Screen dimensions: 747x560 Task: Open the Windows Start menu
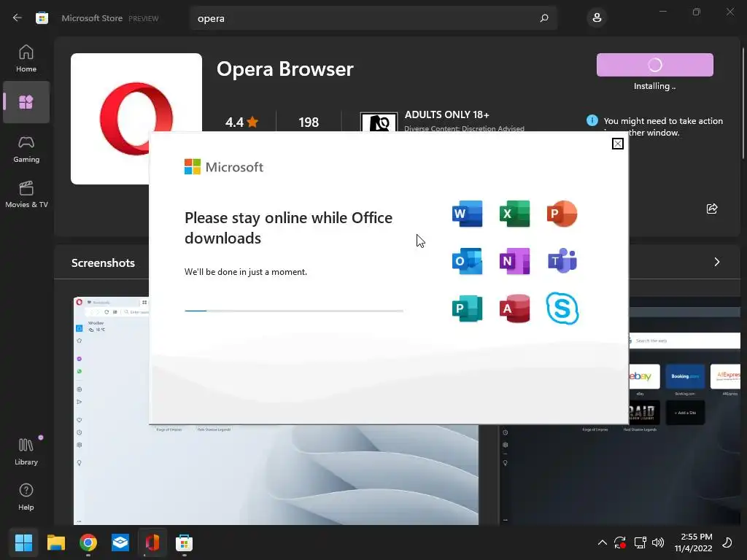pyautogui.click(x=23, y=542)
